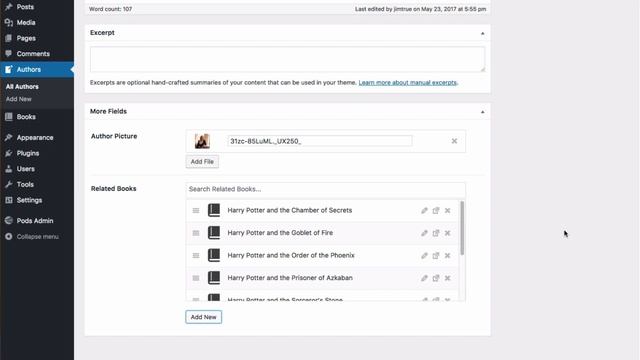Viewport: 640px width, 360px height.
Task: Collapse the Excerpt panel arrow
Action: pyautogui.click(x=482, y=33)
